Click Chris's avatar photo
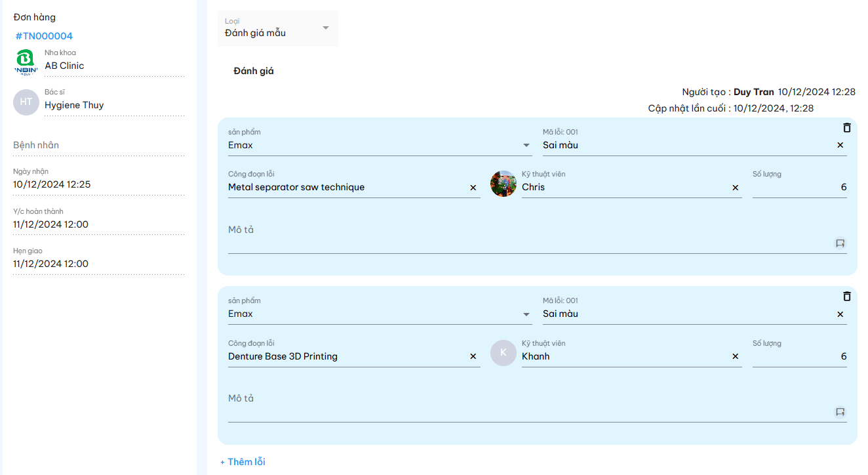868x475 pixels. 503,184
